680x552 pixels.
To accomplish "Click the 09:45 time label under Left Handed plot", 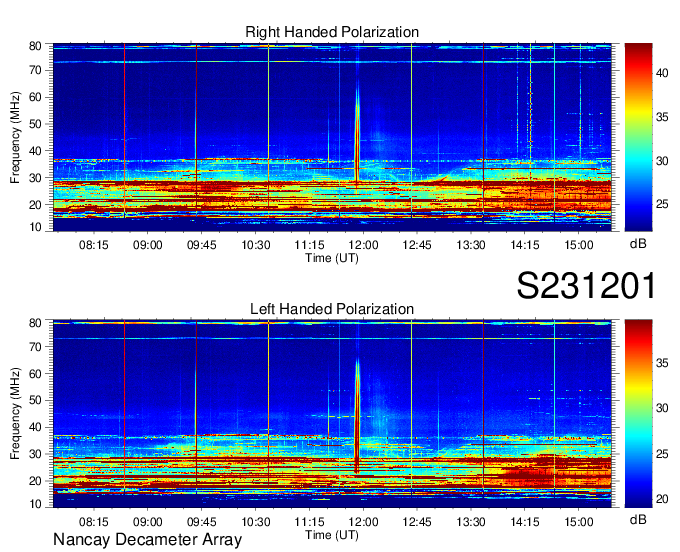I will coord(201,522).
